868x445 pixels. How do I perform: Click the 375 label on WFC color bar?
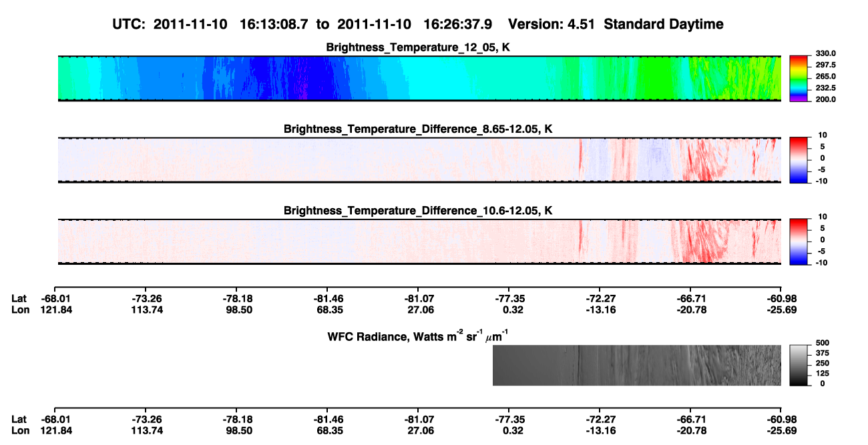click(x=822, y=352)
